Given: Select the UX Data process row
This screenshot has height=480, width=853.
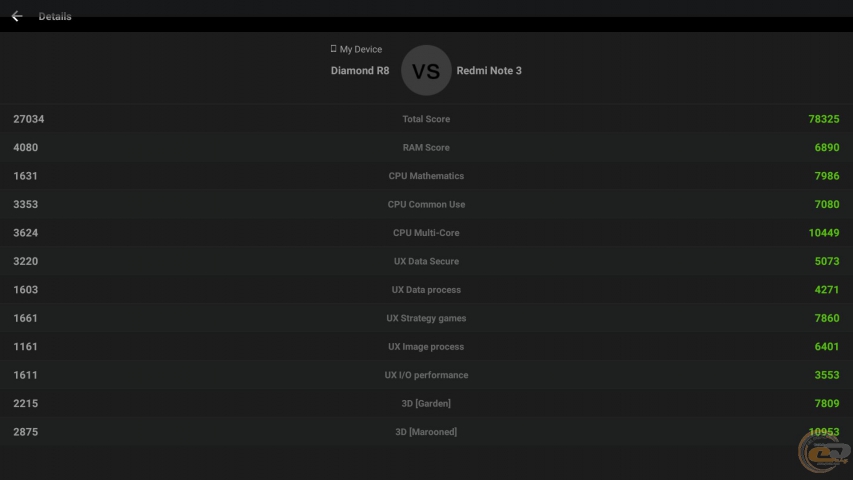Looking at the screenshot, I should [x=426, y=290].
